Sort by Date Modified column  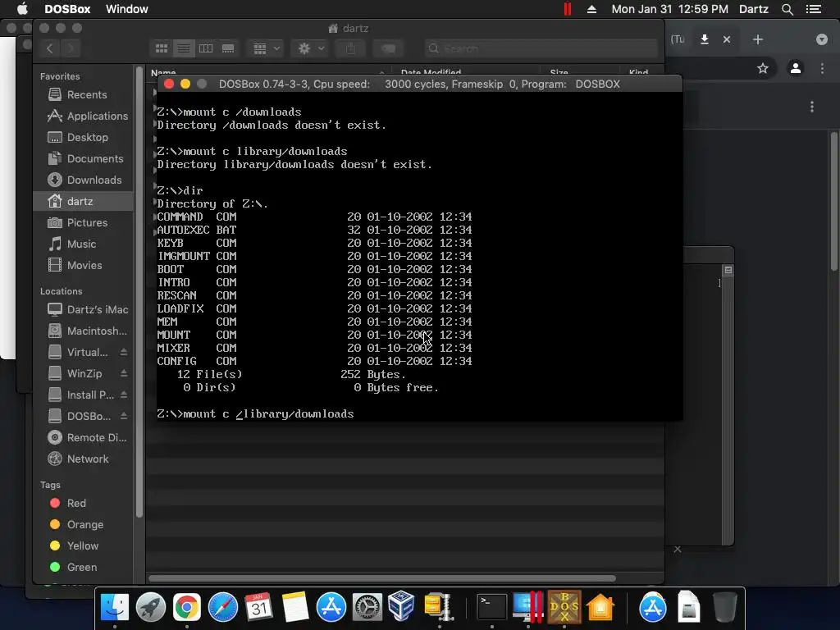pos(431,72)
